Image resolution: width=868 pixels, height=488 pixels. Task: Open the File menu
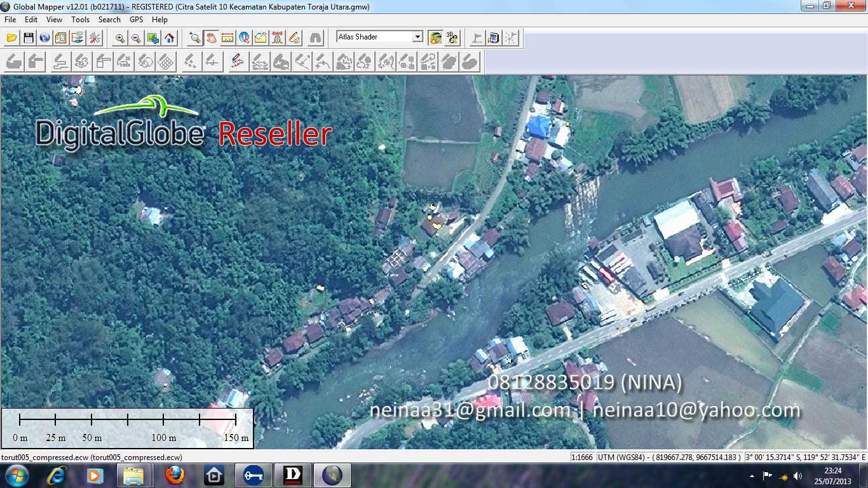click(10, 20)
